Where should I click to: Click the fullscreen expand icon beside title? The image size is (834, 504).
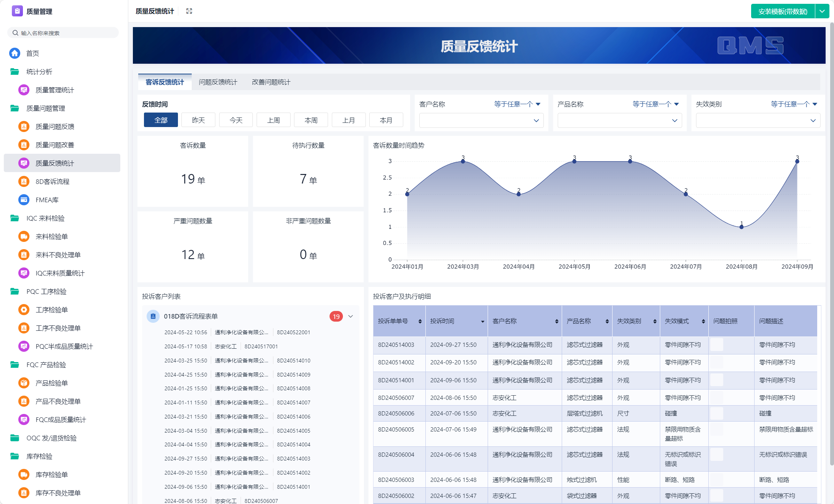[189, 11]
